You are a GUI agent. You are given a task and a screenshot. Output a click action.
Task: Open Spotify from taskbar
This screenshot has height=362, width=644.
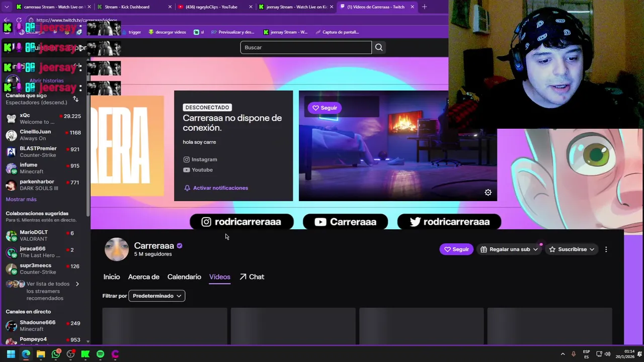tap(100, 354)
